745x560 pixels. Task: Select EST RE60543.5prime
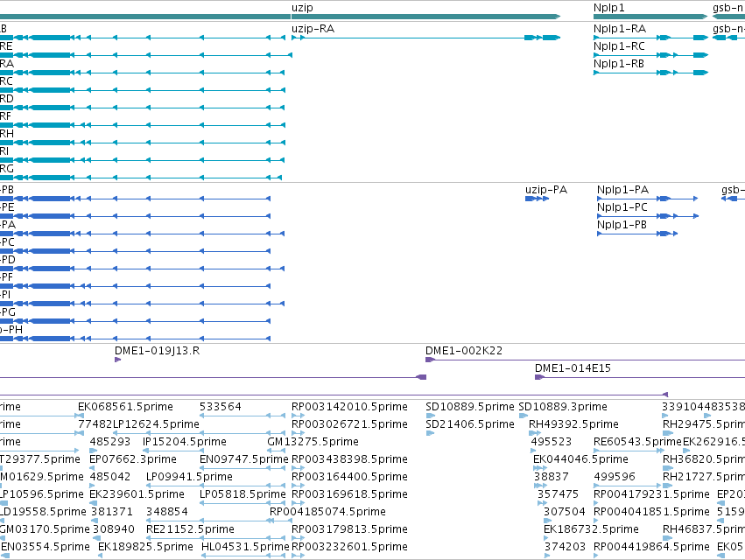pos(637,442)
